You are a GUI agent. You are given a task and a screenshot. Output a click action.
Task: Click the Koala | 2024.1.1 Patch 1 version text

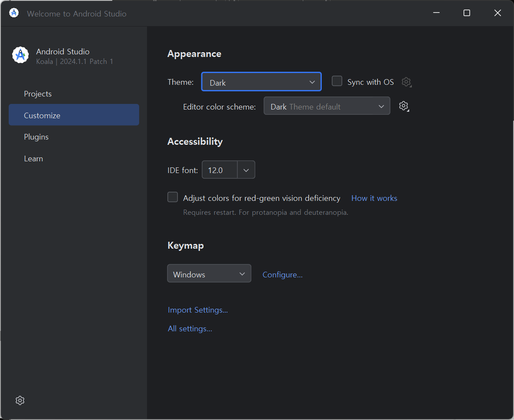pyautogui.click(x=75, y=62)
